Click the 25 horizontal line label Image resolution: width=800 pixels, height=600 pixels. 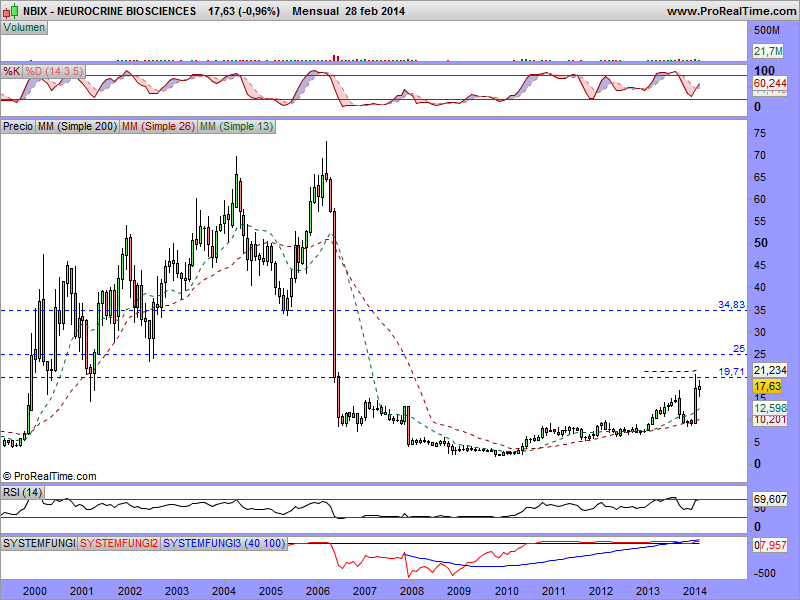coord(739,348)
